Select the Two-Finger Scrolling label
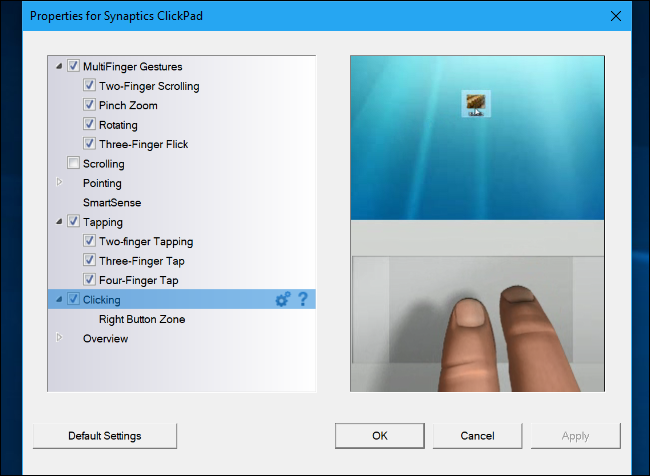 pyautogui.click(x=149, y=86)
